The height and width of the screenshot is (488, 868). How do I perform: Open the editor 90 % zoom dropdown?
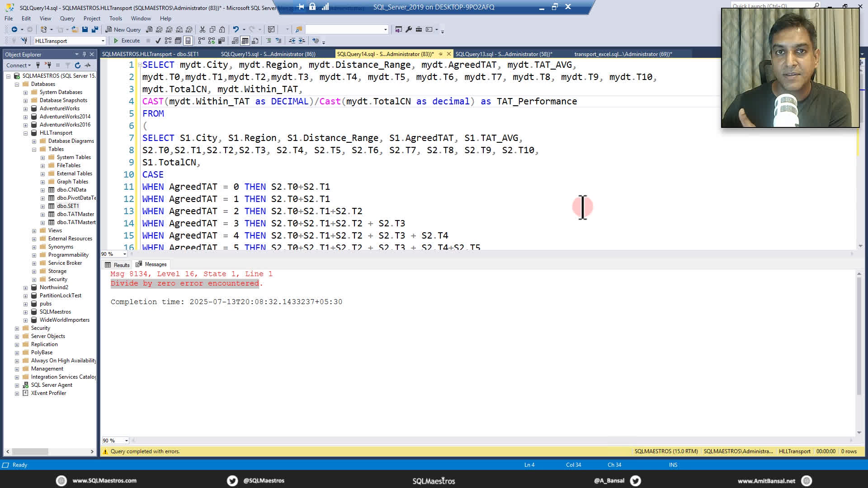tap(125, 254)
